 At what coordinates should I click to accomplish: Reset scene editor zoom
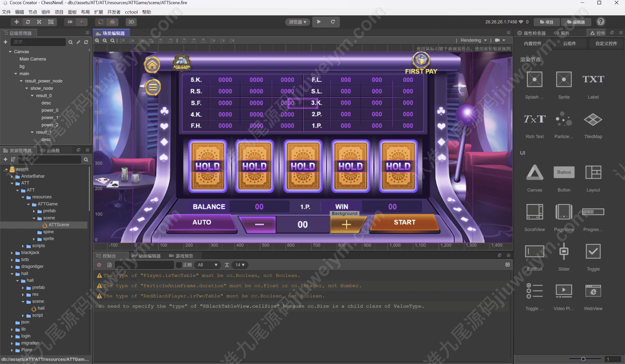coord(113,40)
